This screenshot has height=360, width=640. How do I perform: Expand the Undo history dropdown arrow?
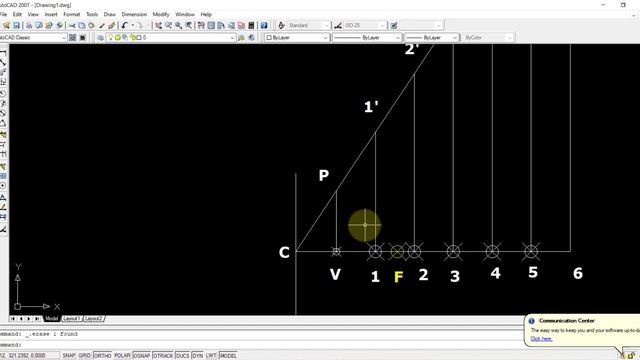[x=132, y=25]
